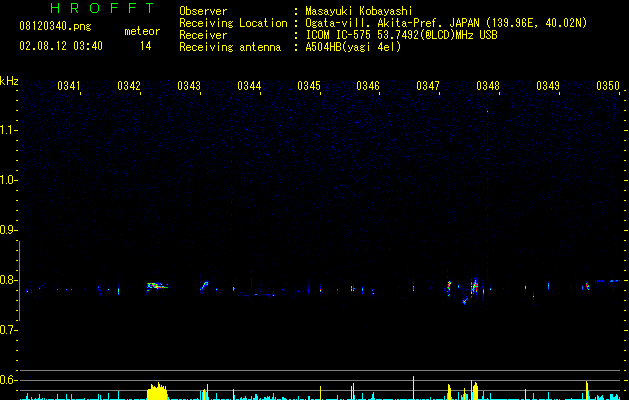
Task: Click the A504HB(yagi 4el) antenna text
Action: coord(353,47)
